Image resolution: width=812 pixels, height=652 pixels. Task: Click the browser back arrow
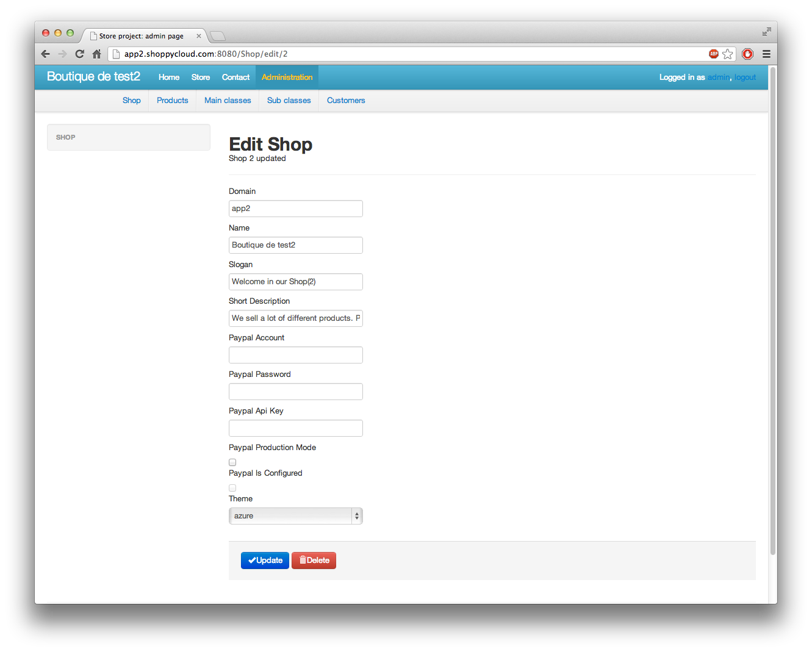coord(45,54)
